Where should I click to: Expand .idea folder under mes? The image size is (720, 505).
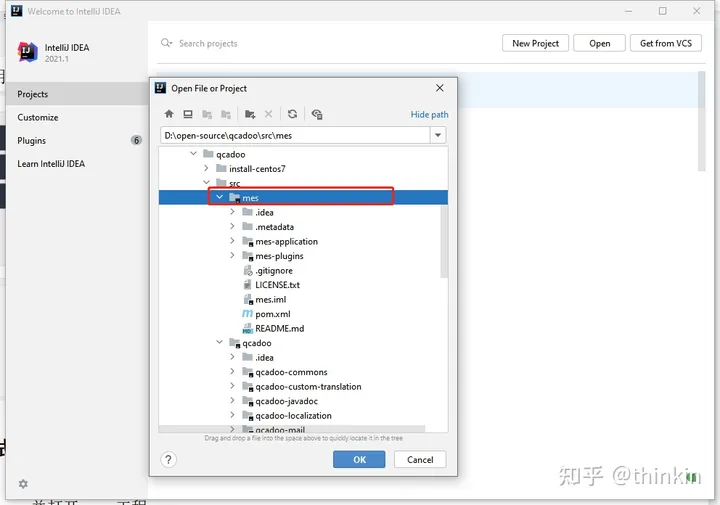coord(232,212)
